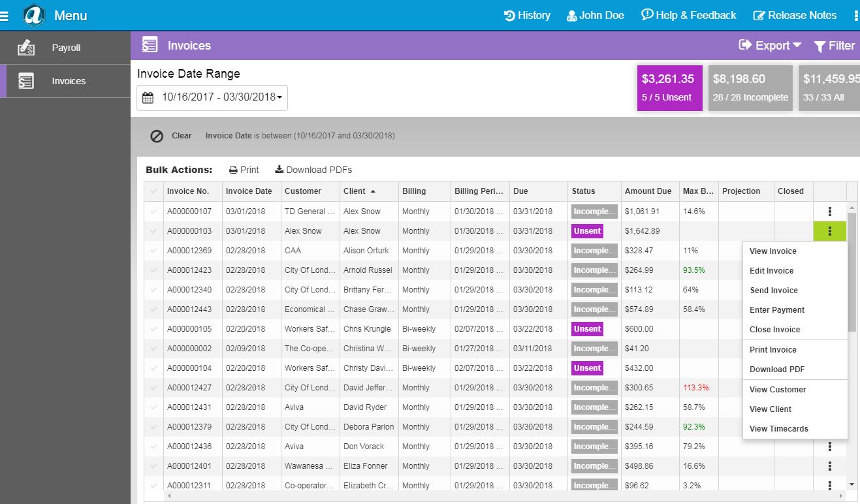
Task: Click the Filter funnel icon
Action: pos(820,46)
